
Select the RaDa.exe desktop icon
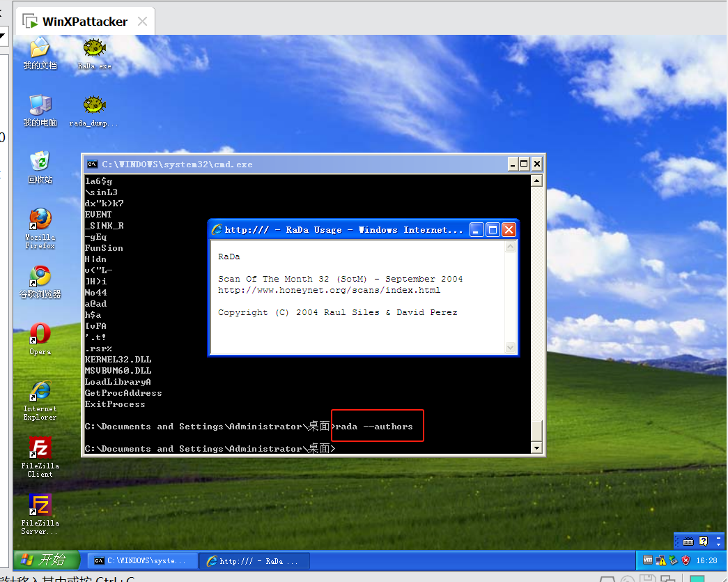[x=94, y=54]
